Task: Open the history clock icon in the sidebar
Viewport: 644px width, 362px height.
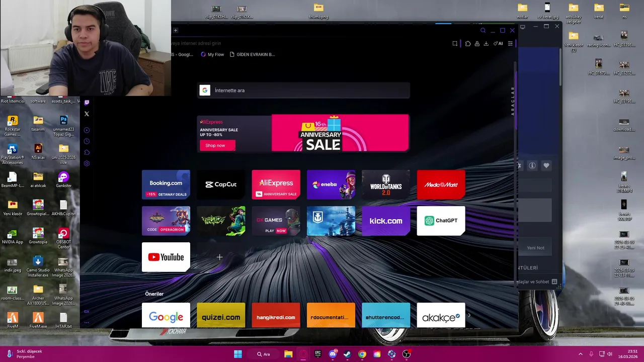Action: pyautogui.click(x=87, y=141)
